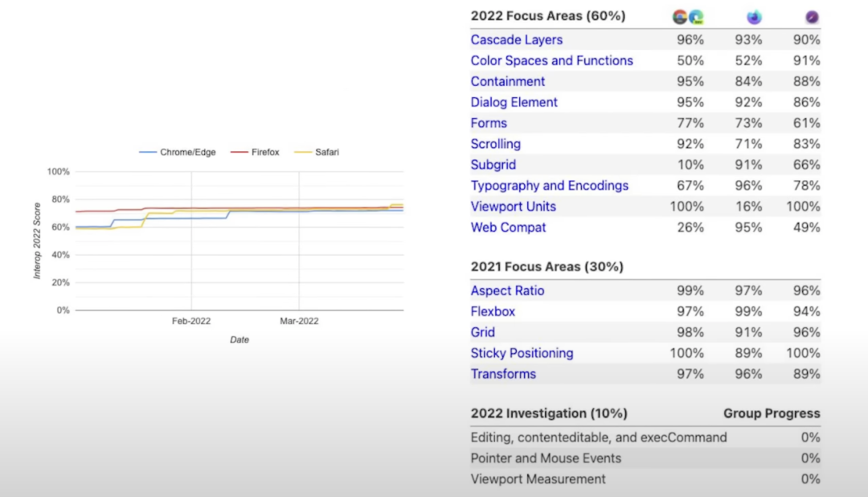Click the '2021 Focus Areas (30%)' heading
Viewport: 868px width, 497px height.
pyautogui.click(x=547, y=267)
